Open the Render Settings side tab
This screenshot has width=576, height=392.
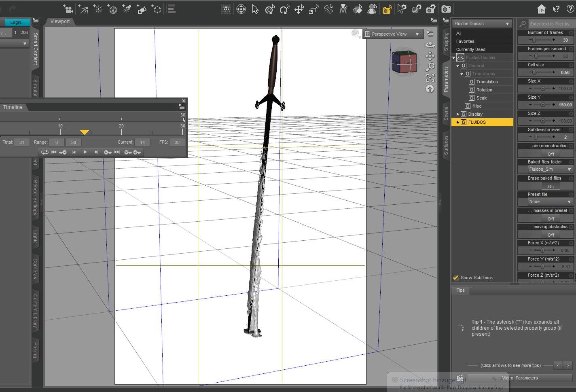coord(35,197)
